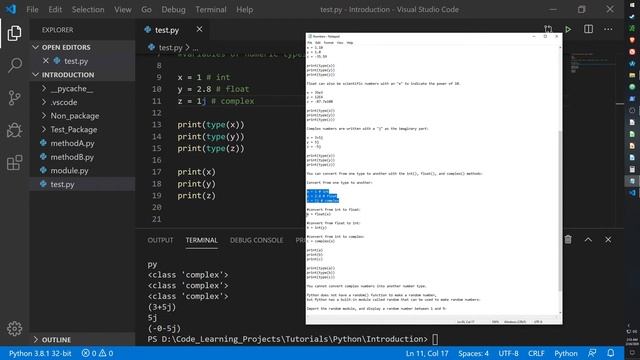Click the Split Editor icon
The image size is (640, 360).
pos(588,29)
